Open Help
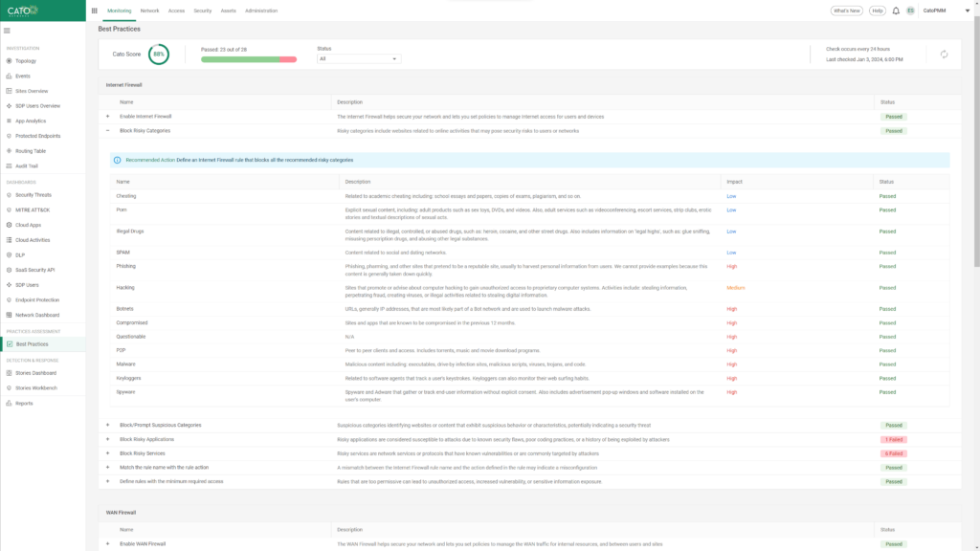The height and width of the screenshot is (551, 980). click(x=878, y=11)
